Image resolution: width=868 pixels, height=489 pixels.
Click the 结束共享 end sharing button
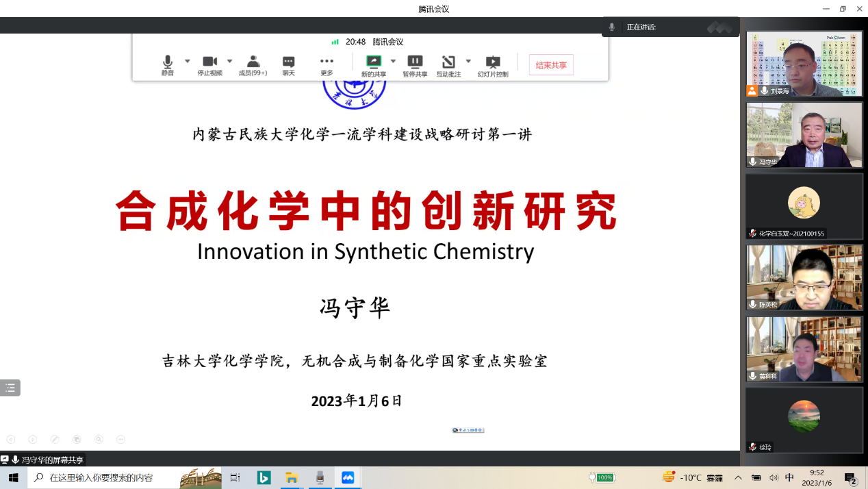pyautogui.click(x=551, y=65)
